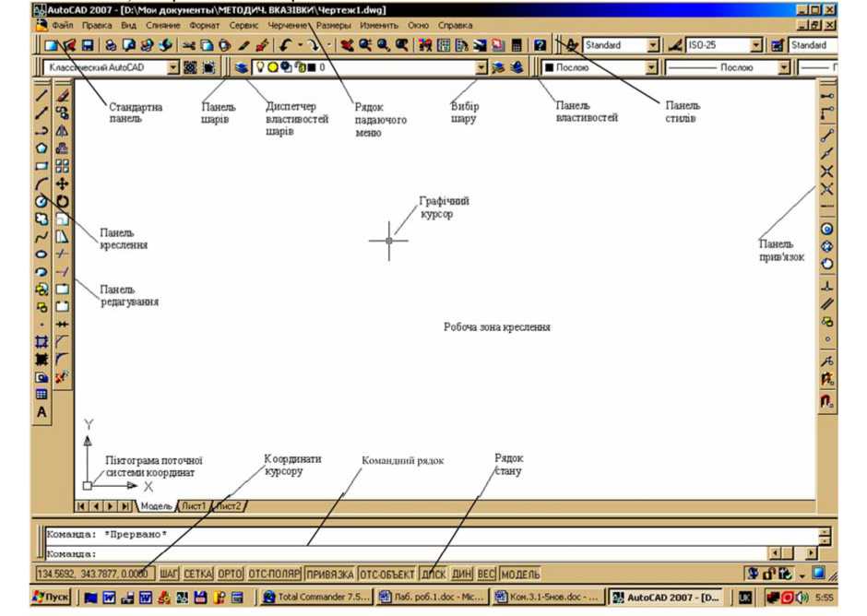Open the Справка menu
The height and width of the screenshot is (616, 867).
[455, 26]
